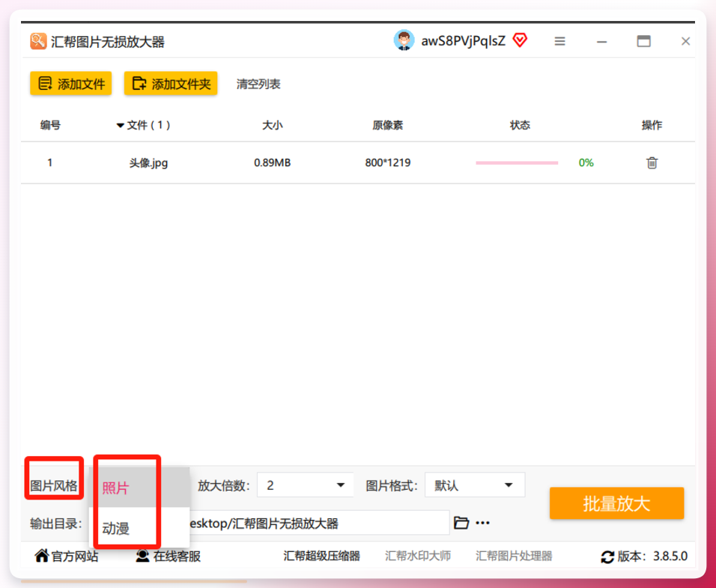Click the three-dot browse directory icon

point(482,523)
